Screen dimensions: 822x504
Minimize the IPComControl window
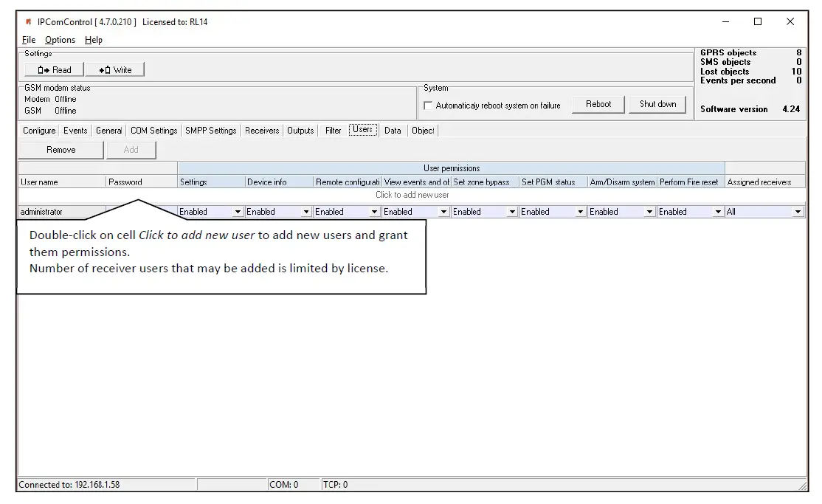[725, 21]
